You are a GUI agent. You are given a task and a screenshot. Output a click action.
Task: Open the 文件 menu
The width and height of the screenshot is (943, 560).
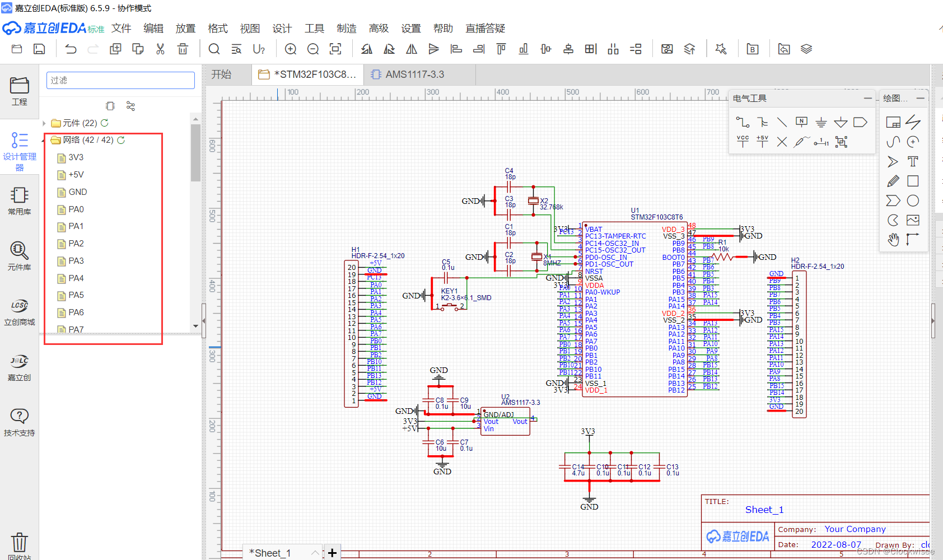pyautogui.click(x=121, y=29)
